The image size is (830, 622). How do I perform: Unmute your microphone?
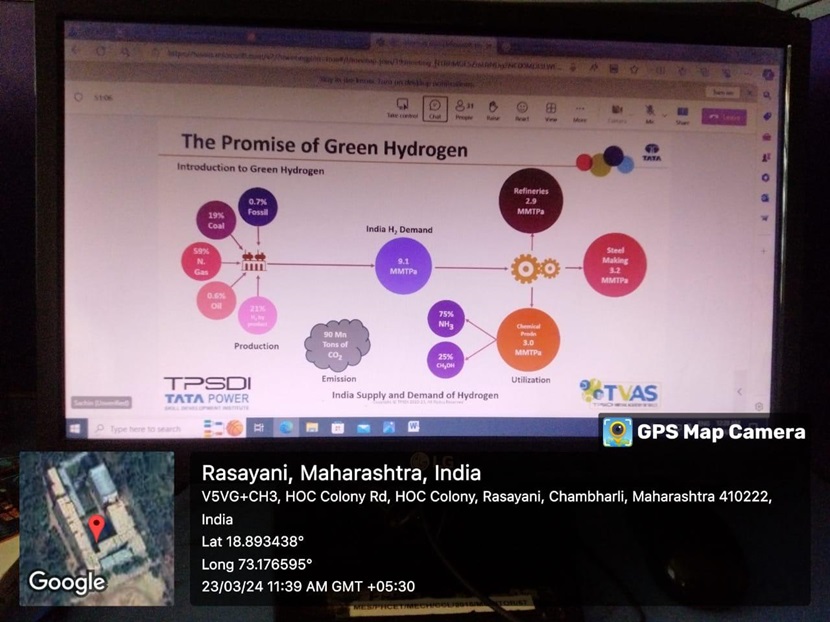[x=650, y=105]
